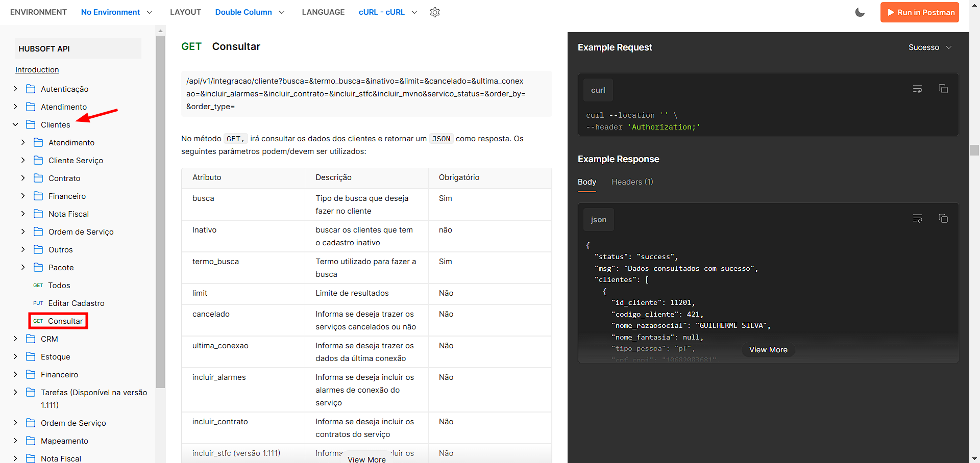Click the page vertical scrollbar thumb

[974, 150]
